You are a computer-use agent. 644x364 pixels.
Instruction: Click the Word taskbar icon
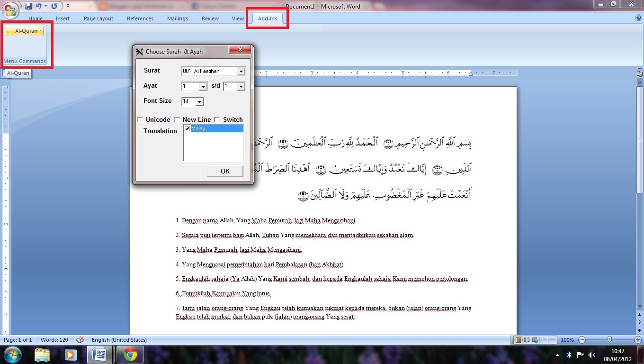(100, 355)
